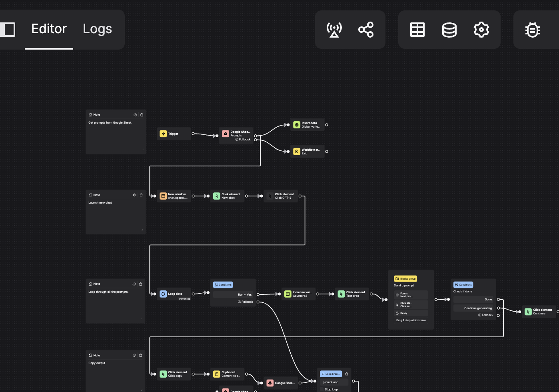The height and width of the screenshot is (392, 559).
Task: Launch the workflow debugger bug icon
Action: [x=533, y=29]
